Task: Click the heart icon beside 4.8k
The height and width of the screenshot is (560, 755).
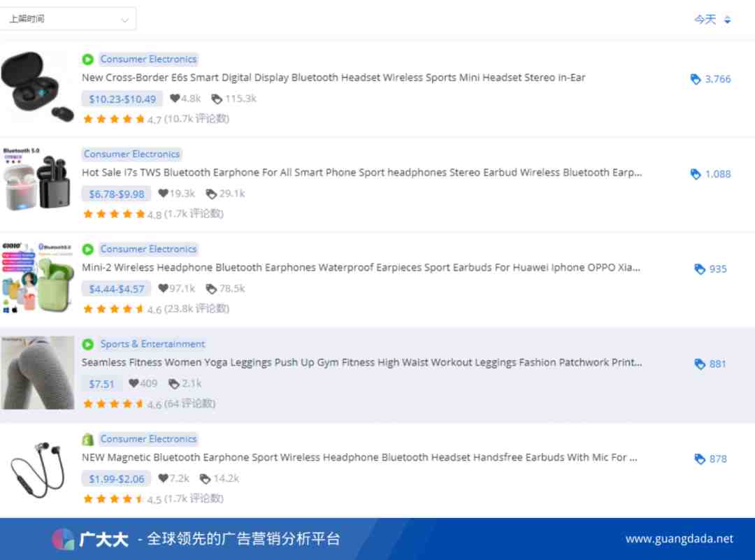Action: coord(175,99)
